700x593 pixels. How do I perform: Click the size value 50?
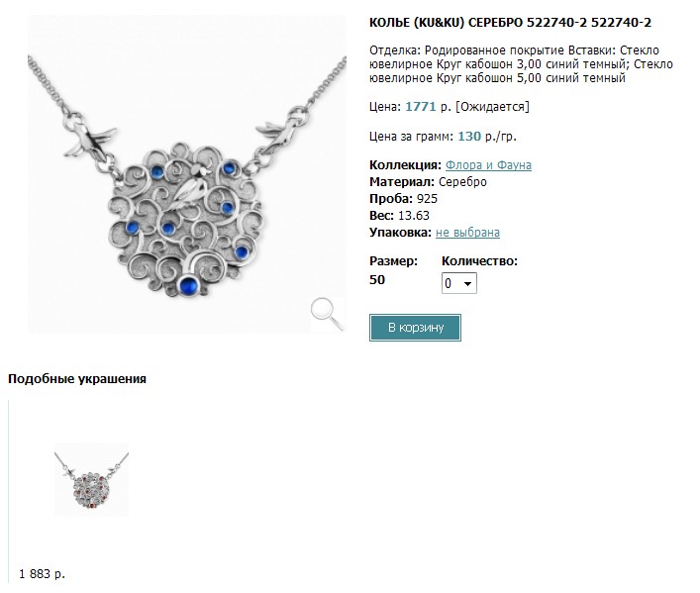pos(377,280)
